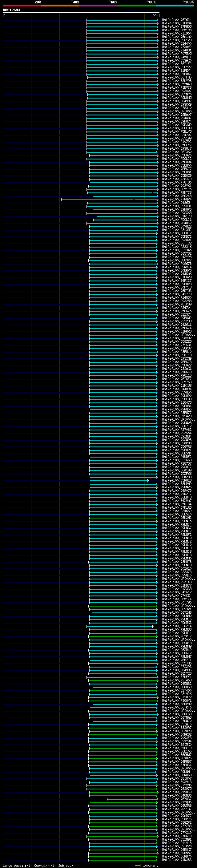Open hit UniRef100_P23346
Screen dimensions: 197x868
176,247
